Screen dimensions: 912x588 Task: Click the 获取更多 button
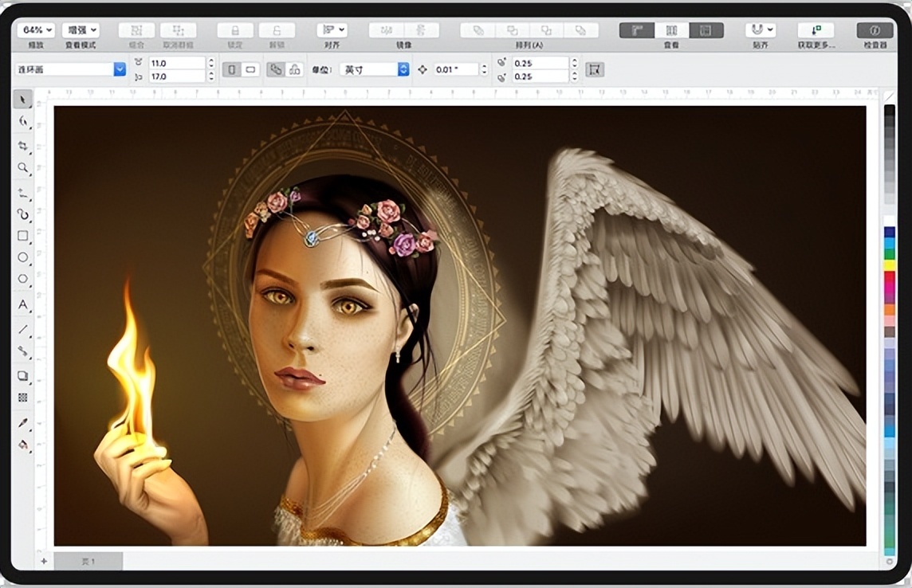pyautogui.click(x=816, y=30)
